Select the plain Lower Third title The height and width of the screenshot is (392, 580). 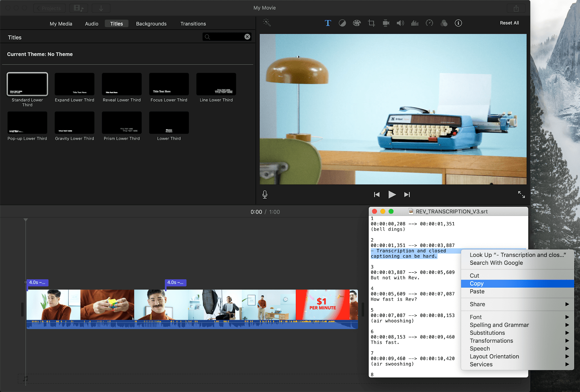169,123
